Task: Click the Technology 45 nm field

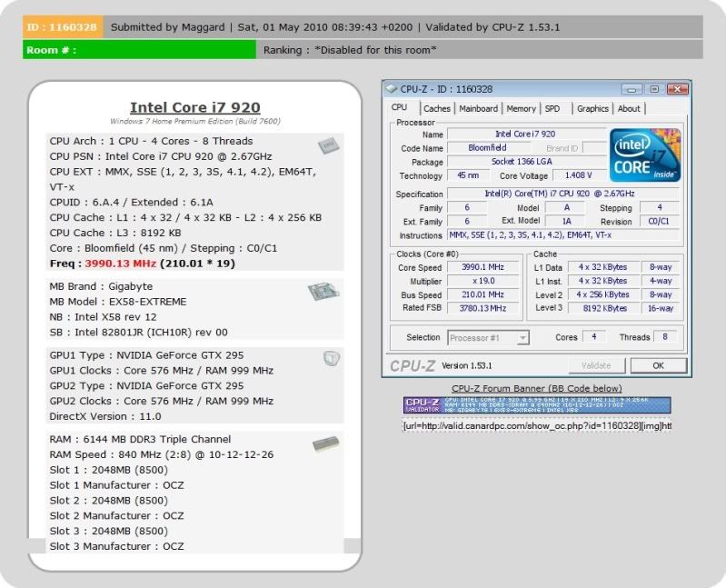Action: pyautogui.click(x=468, y=175)
